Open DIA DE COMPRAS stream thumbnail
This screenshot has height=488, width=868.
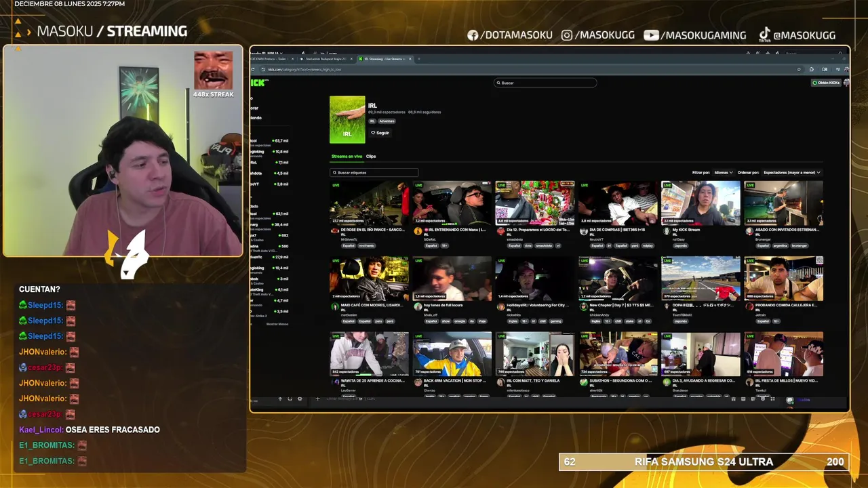618,203
